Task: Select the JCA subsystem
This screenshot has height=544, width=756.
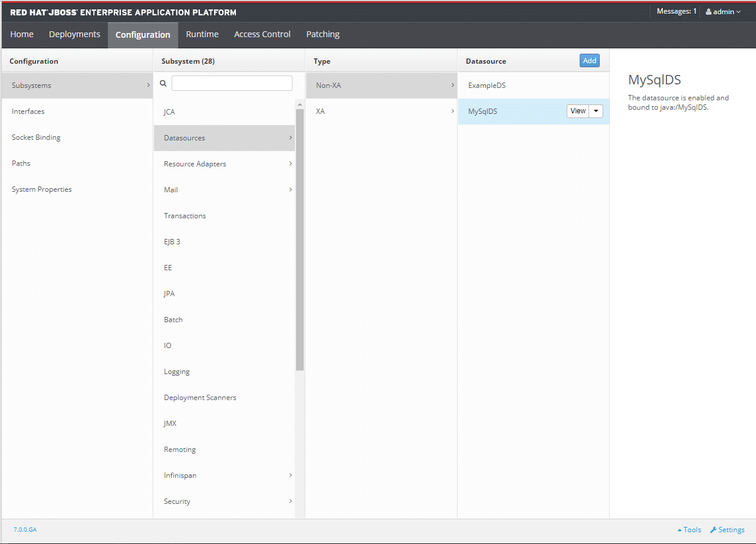Action: tap(224, 112)
